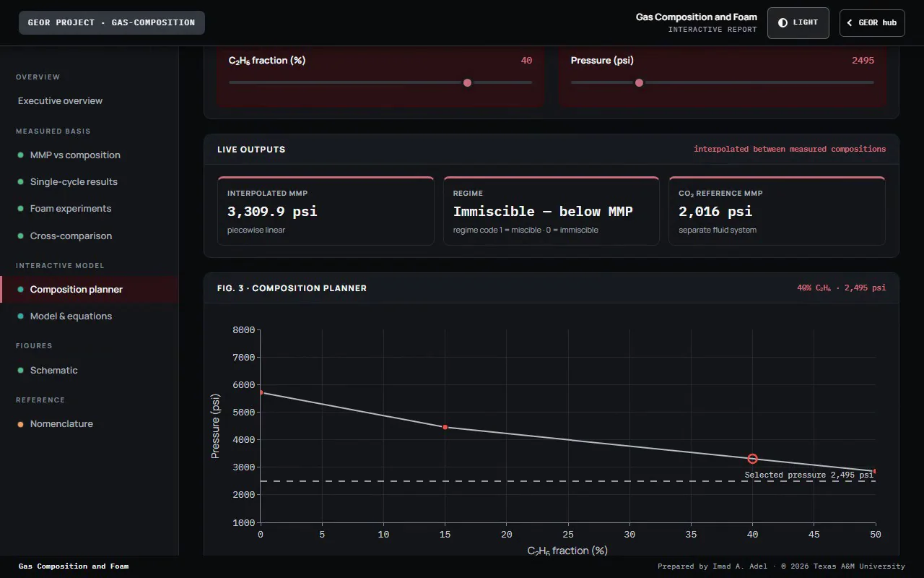Click the selected-point circle marker at 40%
Viewport: 924px width, 578px height.
(752, 459)
